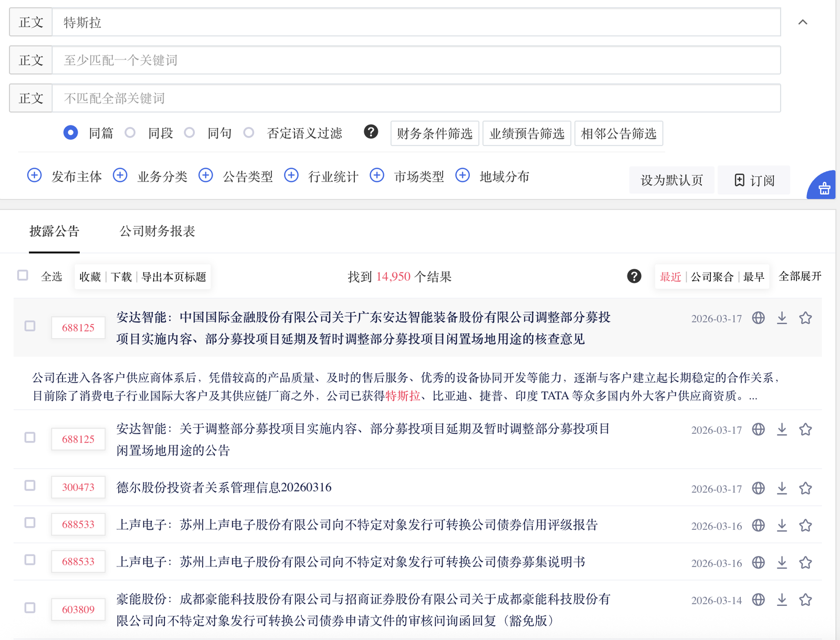Favorite the 德尔股份 announcement with star
The height and width of the screenshot is (640, 840).
pos(805,488)
